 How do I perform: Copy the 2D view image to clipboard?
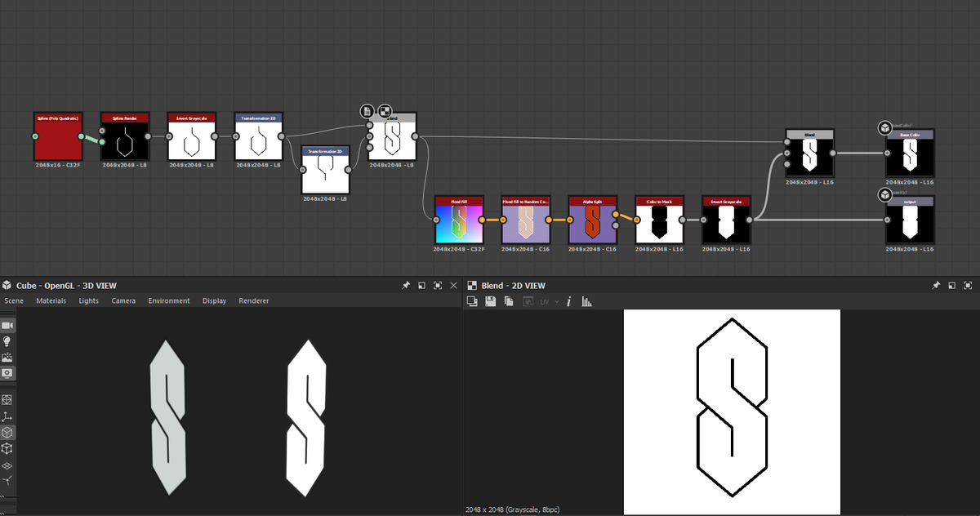[508, 301]
